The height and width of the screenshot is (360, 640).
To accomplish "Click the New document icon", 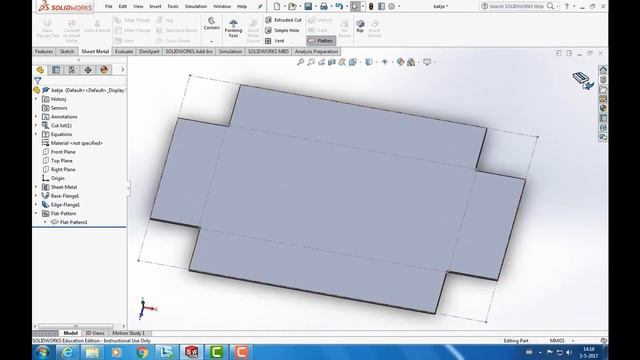I will tap(277, 7).
